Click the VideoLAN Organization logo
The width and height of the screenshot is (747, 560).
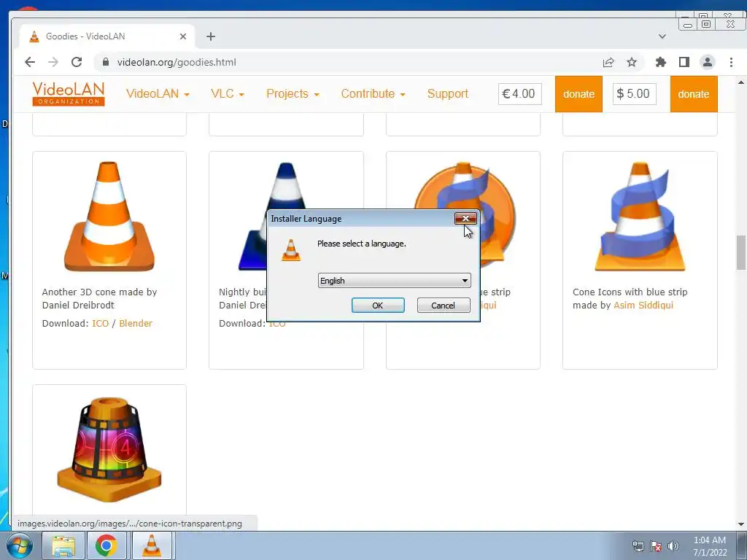69,94
